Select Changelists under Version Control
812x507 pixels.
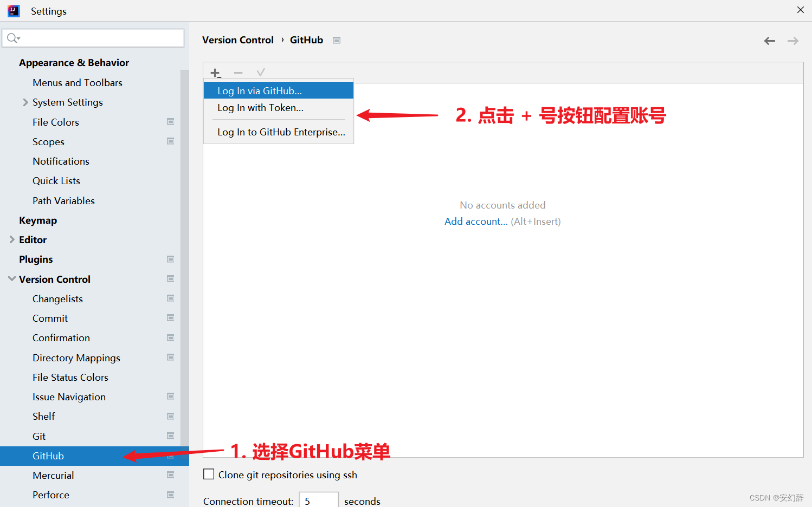tap(57, 299)
